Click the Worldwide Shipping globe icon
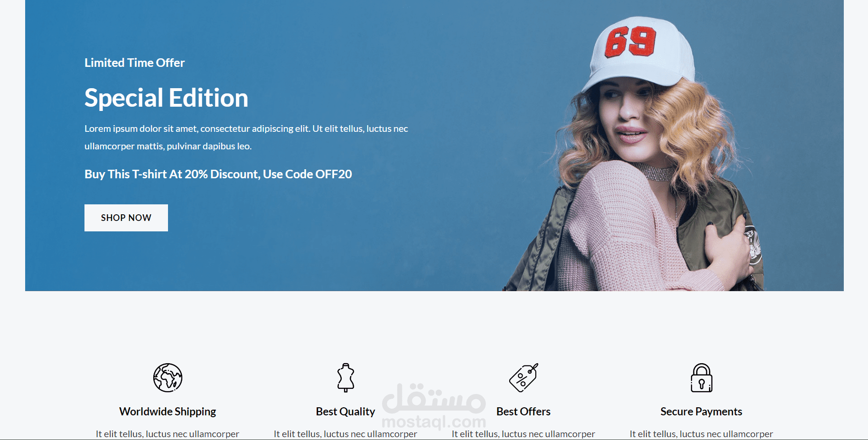 tap(168, 377)
